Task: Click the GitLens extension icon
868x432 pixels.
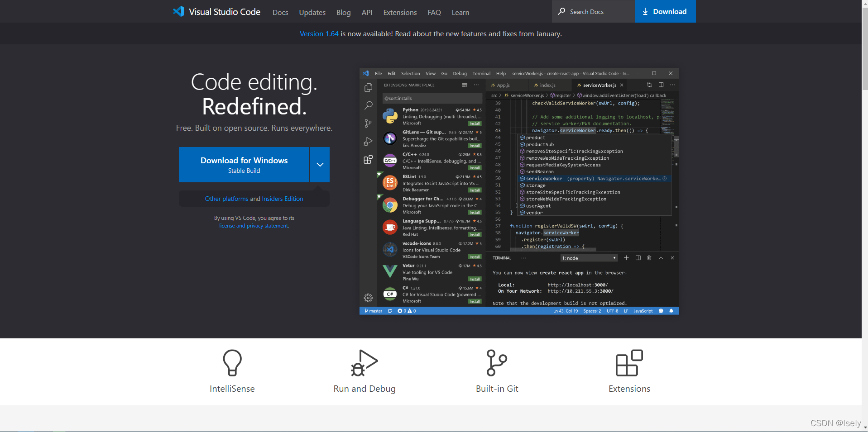Action: (x=390, y=138)
